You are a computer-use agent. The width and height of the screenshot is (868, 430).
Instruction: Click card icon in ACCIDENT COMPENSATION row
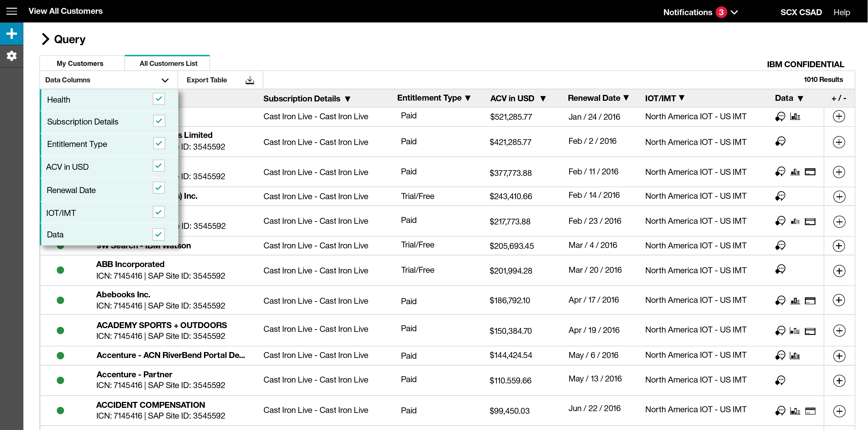tap(810, 411)
